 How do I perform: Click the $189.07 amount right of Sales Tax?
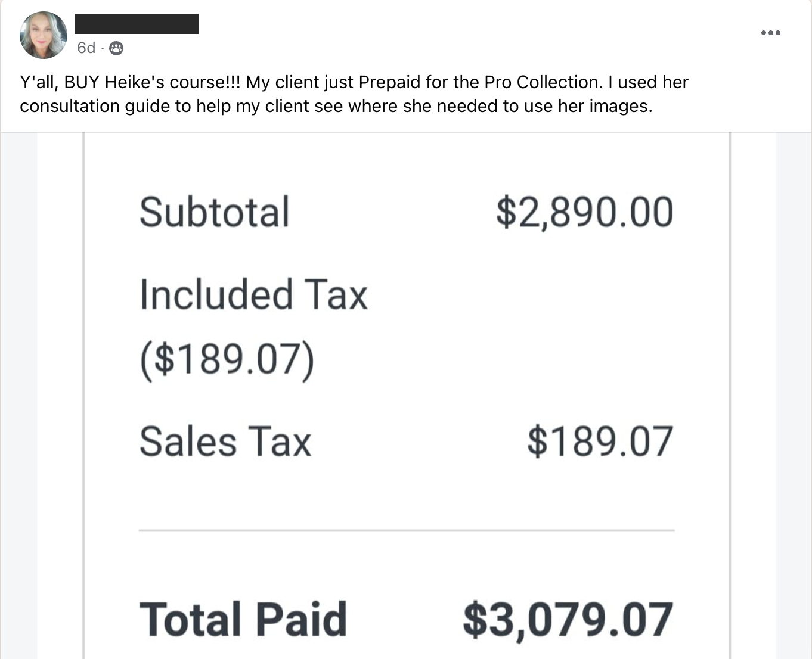[x=600, y=442]
